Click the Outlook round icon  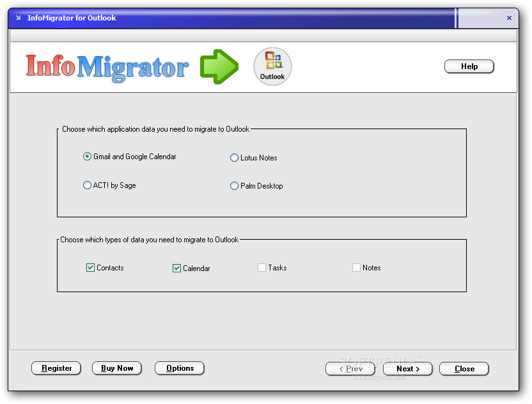[272, 66]
